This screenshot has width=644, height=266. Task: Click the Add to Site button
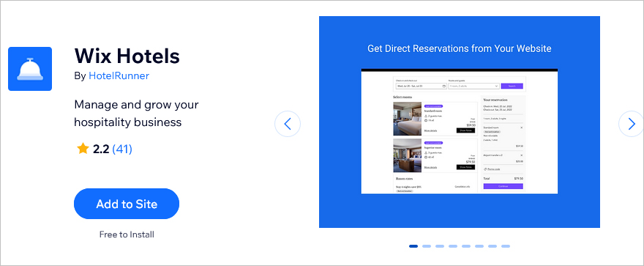click(x=127, y=204)
